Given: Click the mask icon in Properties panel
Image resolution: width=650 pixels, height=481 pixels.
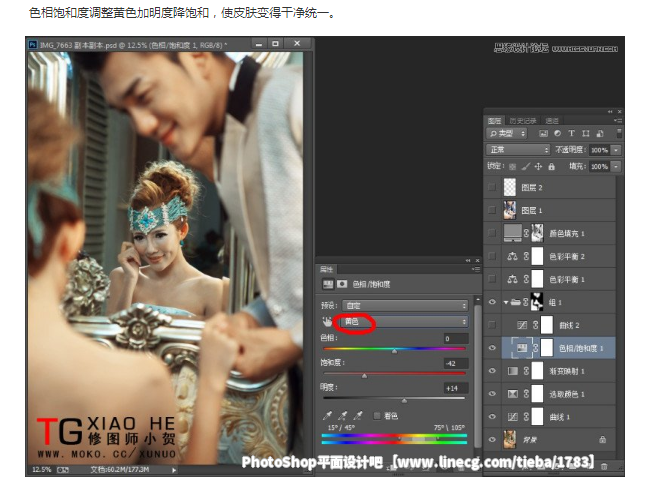Looking at the screenshot, I should point(342,284).
